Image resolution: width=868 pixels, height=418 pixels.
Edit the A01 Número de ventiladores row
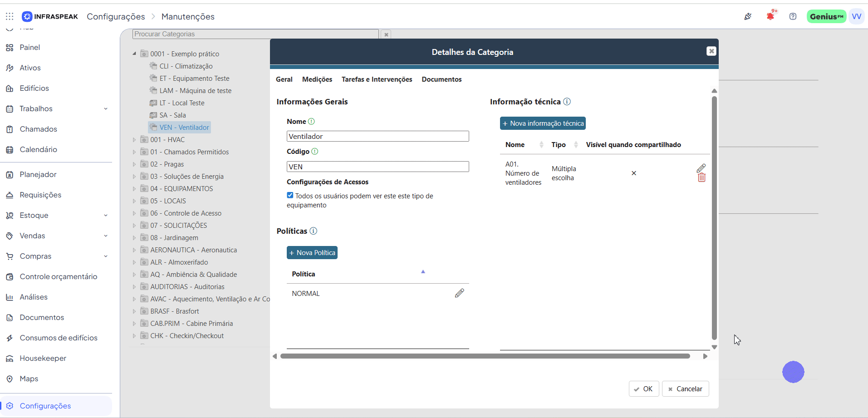701,168
